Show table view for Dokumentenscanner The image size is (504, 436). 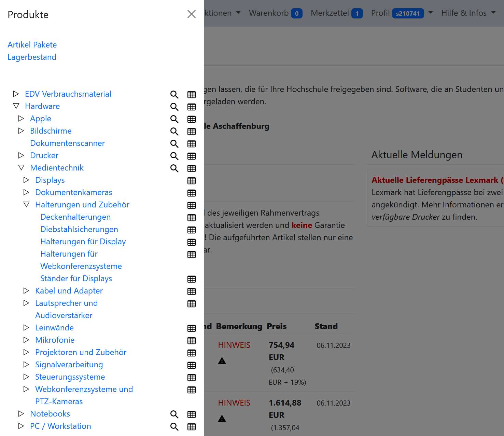[x=192, y=144]
